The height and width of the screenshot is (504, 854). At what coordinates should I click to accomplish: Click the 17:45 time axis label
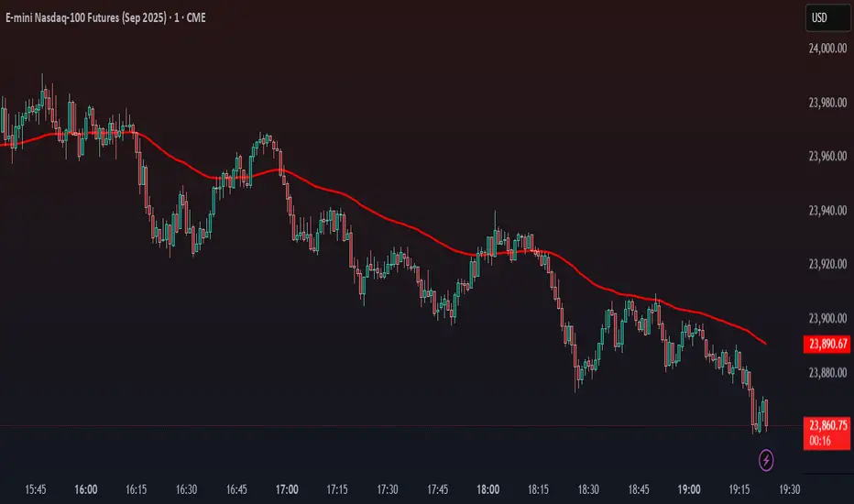pos(437,489)
